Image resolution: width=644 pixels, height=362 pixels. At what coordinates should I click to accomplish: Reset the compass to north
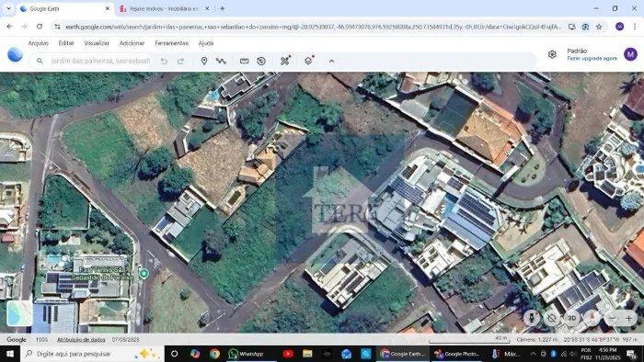coord(592,318)
